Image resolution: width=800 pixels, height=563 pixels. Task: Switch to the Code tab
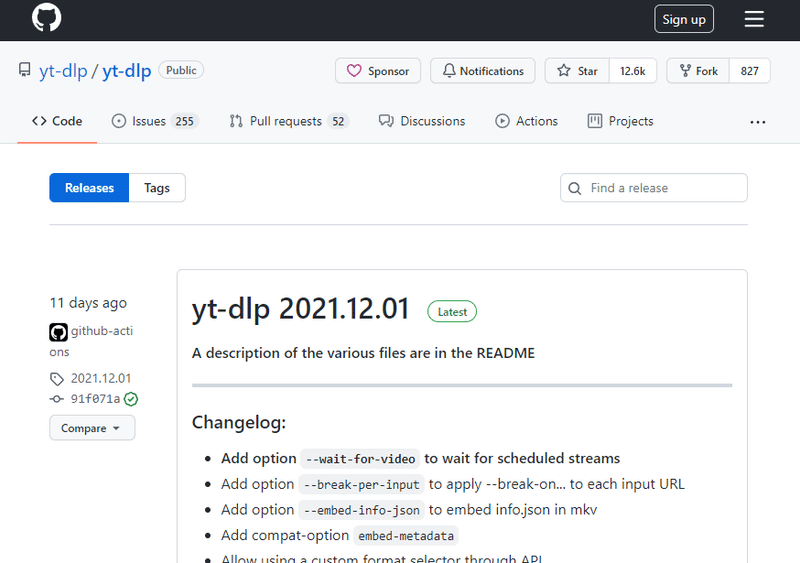coord(57,121)
